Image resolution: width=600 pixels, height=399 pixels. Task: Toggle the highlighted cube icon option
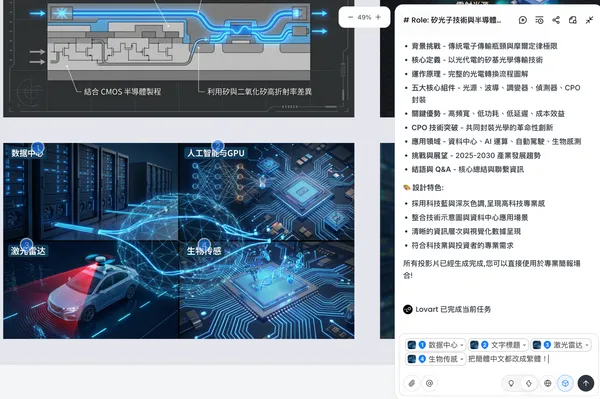(566, 383)
